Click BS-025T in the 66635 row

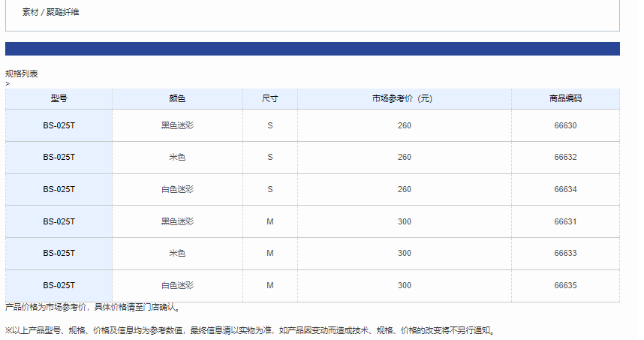click(59, 285)
